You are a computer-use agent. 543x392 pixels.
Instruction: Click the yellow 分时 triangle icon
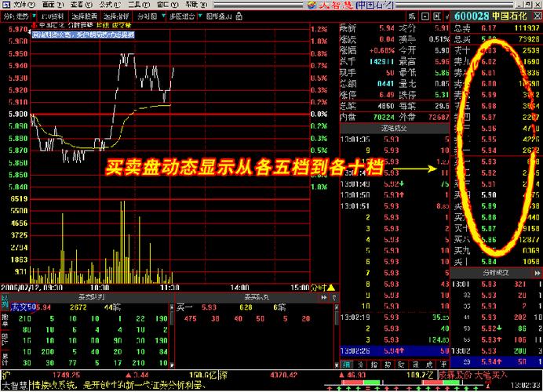click(x=331, y=288)
